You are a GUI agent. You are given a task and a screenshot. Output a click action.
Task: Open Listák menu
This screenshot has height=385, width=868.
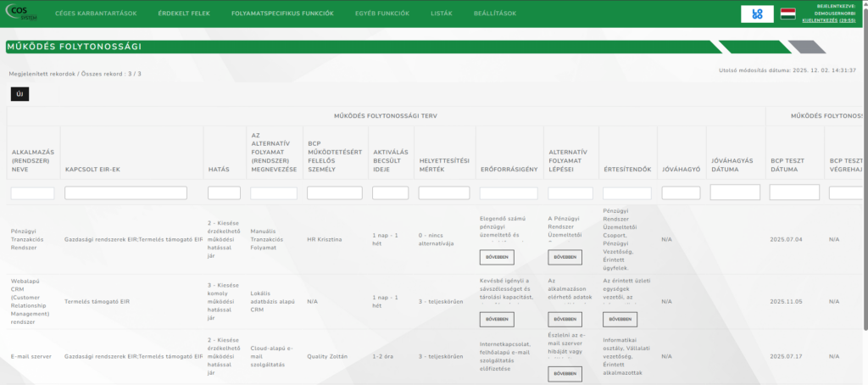(441, 14)
